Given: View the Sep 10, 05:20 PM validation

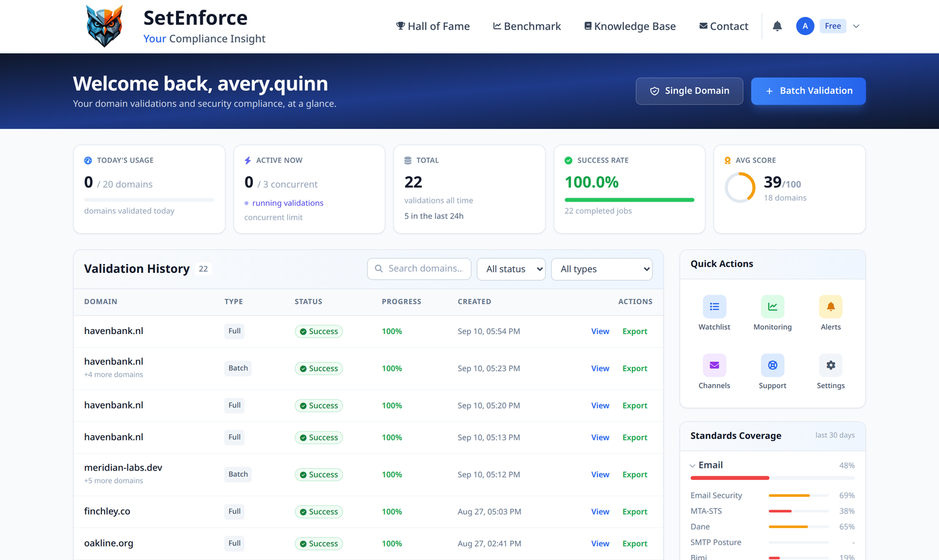Looking at the screenshot, I should click(600, 405).
